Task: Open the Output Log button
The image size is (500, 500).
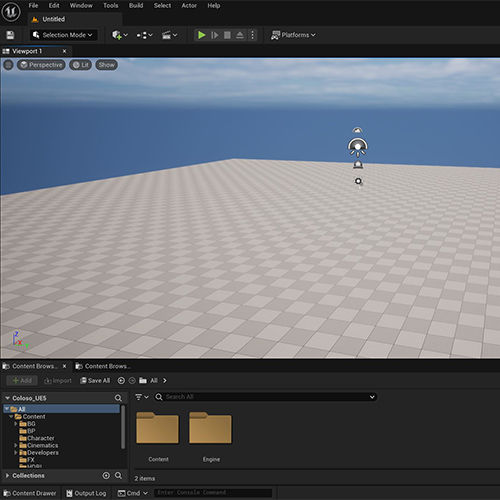Action: coord(86,493)
